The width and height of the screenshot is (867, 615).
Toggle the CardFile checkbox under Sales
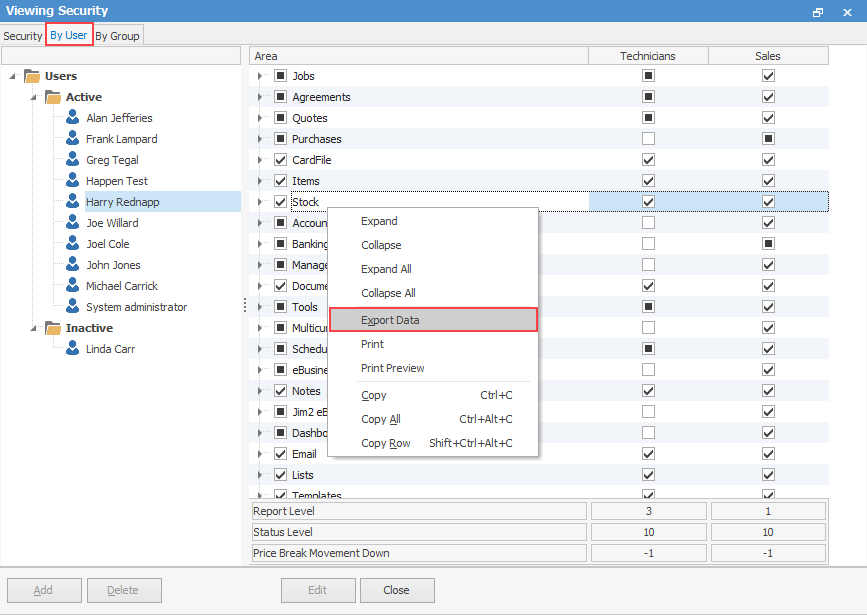[x=768, y=160]
